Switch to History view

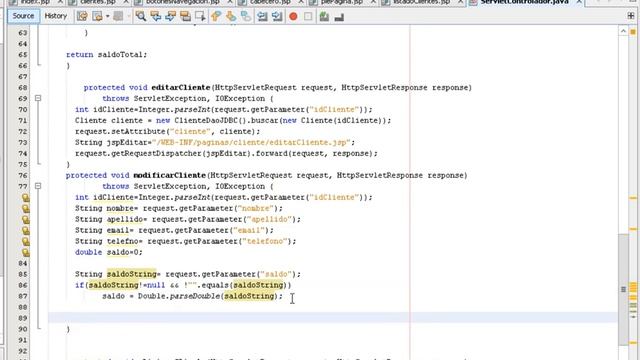56,16
